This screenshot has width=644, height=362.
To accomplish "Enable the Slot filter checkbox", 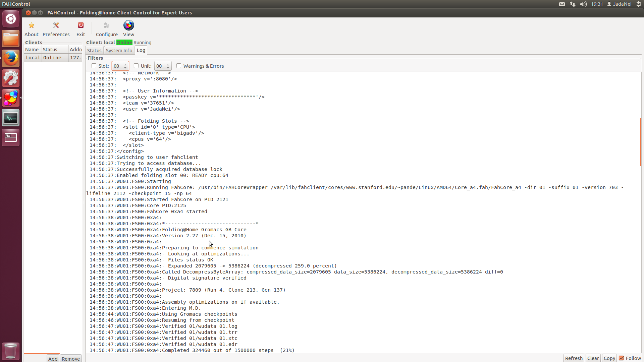I will pyautogui.click(x=94, y=66).
